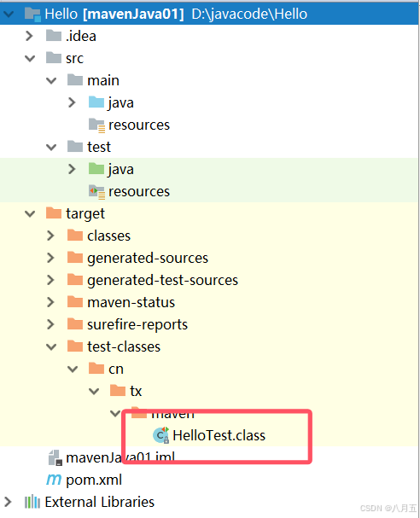Expand the maven-status folder arrow
Viewport: 420px width, 518px height.
[50, 302]
